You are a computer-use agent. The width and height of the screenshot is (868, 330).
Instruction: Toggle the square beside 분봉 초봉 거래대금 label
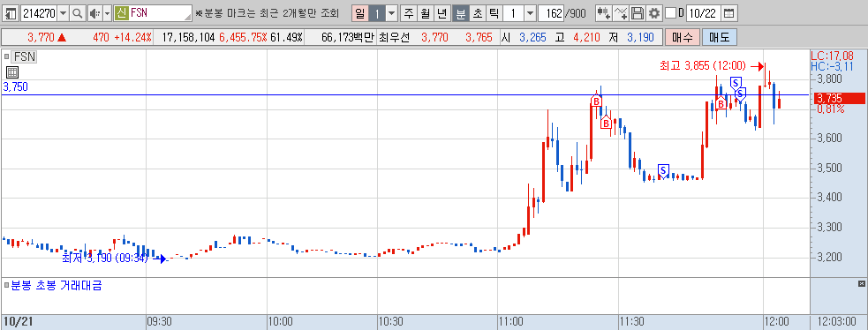pyautogui.click(x=7, y=286)
